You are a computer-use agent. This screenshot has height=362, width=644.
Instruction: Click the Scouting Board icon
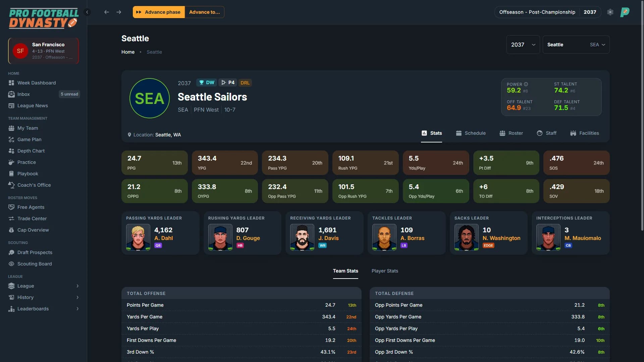[11, 264]
